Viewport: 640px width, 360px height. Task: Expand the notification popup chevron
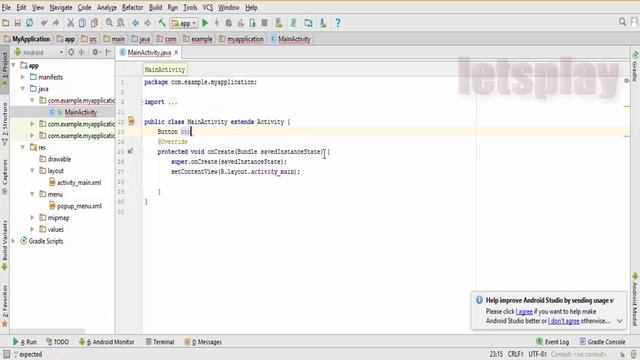[x=620, y=321]
